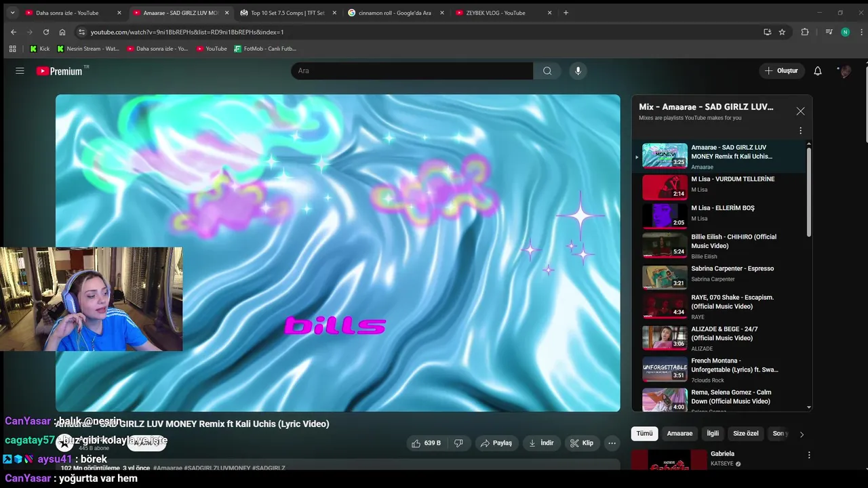Viewport: 868px width, 488px height.
Task: Reload the page in browser toolbar
Action: coord(46,32)
